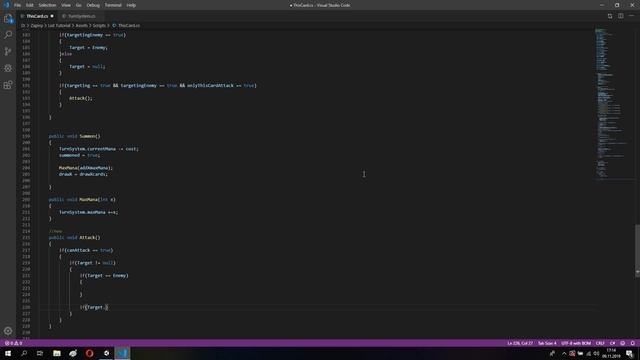Viewport: 640px width, 360px height.
Task: Click line number 199 in the gutter
Action: 26,136
